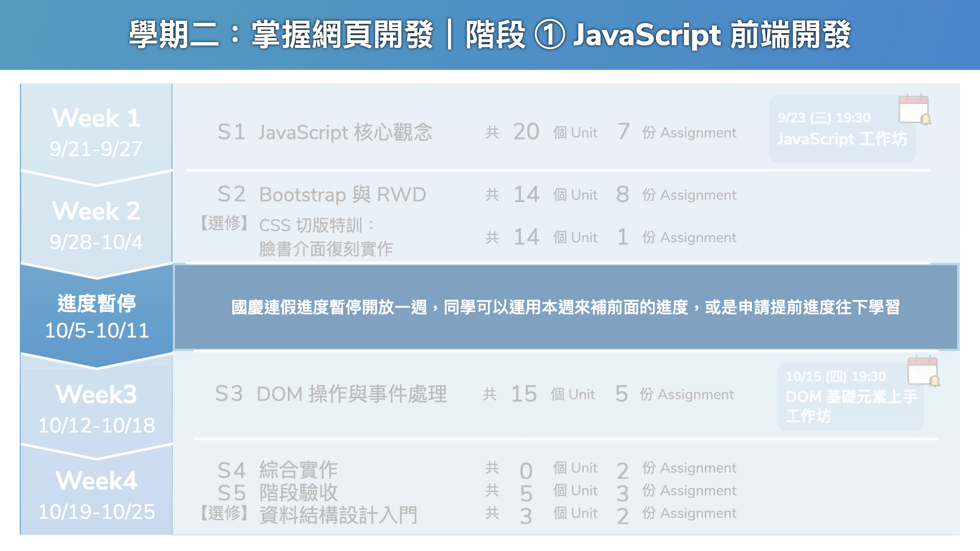Click the 學期二 page title header

click(x=489, y=35)
